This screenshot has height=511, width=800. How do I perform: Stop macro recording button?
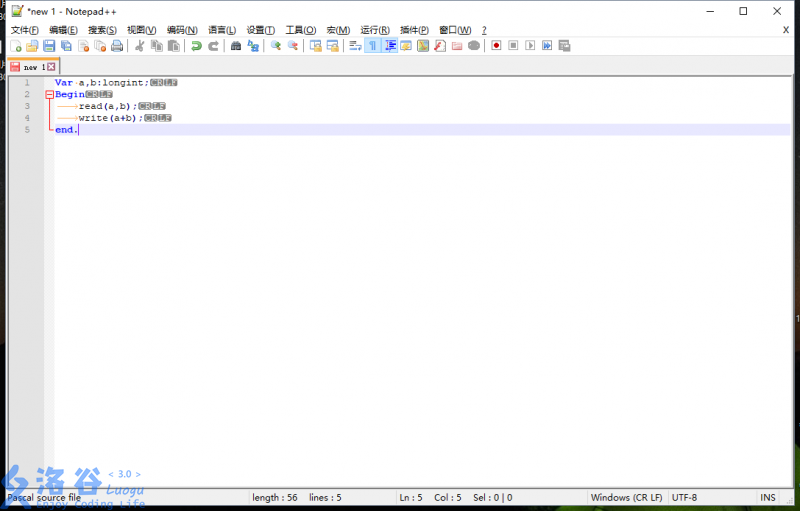513,46
